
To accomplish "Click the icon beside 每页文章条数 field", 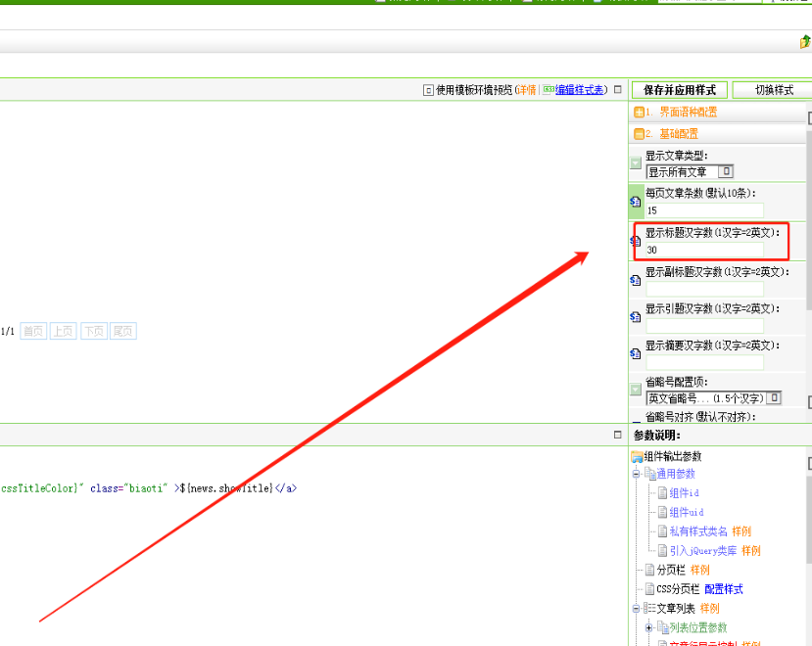I will [635, 201].
